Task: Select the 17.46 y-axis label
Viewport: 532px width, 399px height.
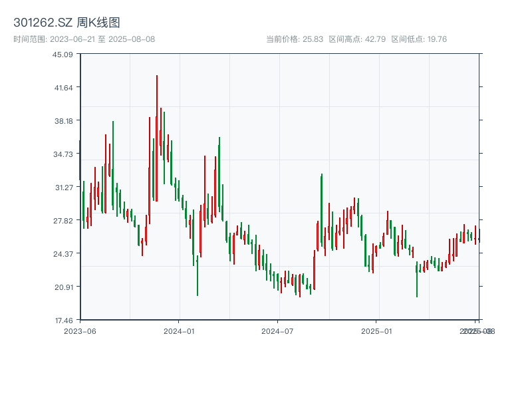Action: point(63,320)
